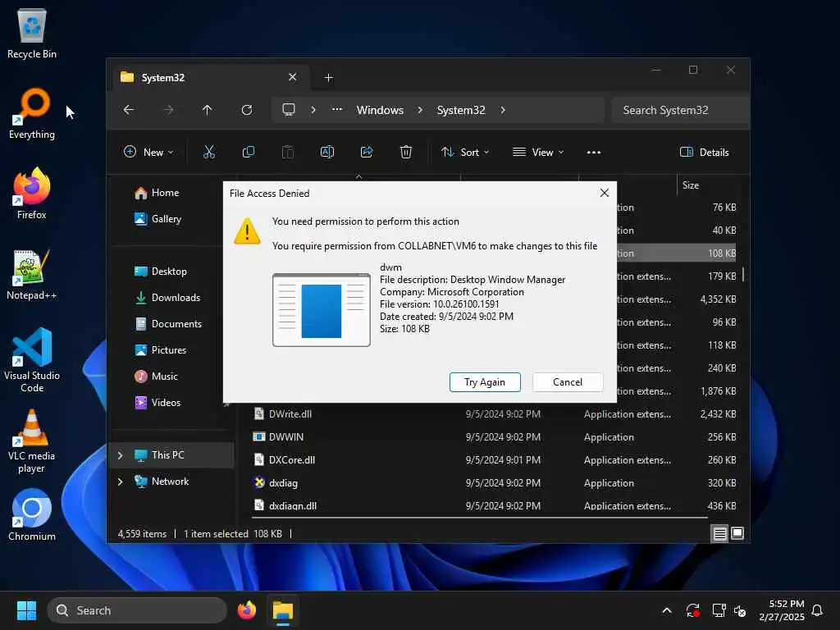The width and height of the screenshot is (840, 630).
Task: Open Gallery in navigation pane
Action: 166,218
